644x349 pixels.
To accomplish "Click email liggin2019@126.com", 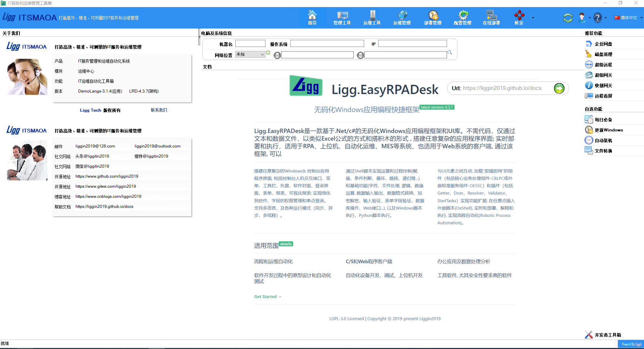I will (x=95, y=146).
